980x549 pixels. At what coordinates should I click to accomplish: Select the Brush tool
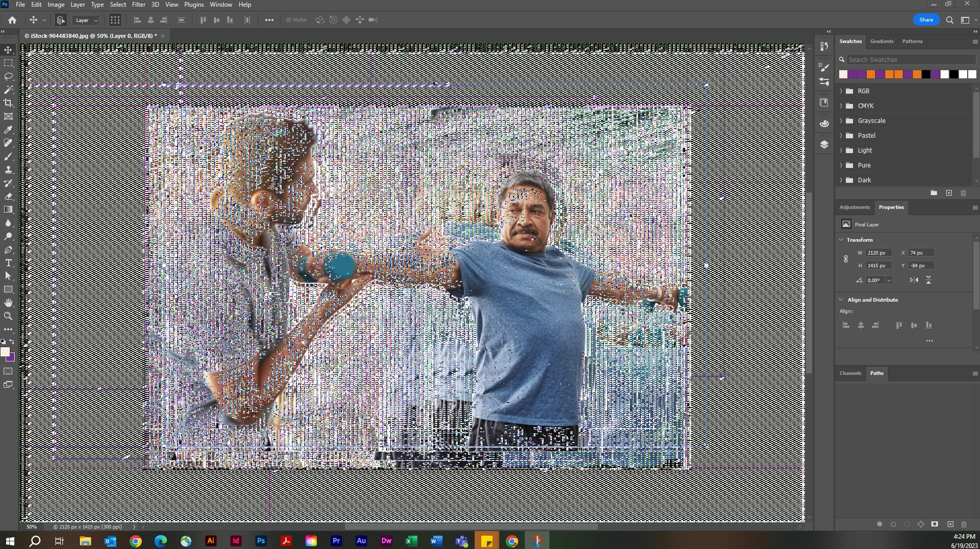coord(8,156)
